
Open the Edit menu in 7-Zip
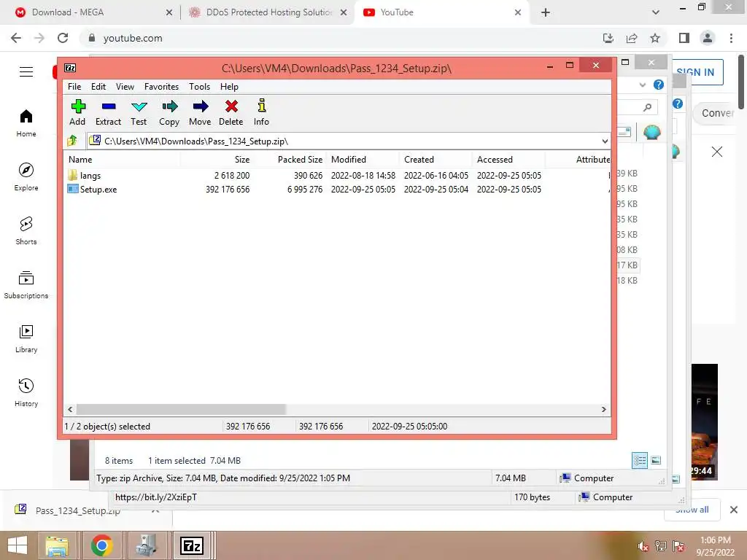pos(98,87)
